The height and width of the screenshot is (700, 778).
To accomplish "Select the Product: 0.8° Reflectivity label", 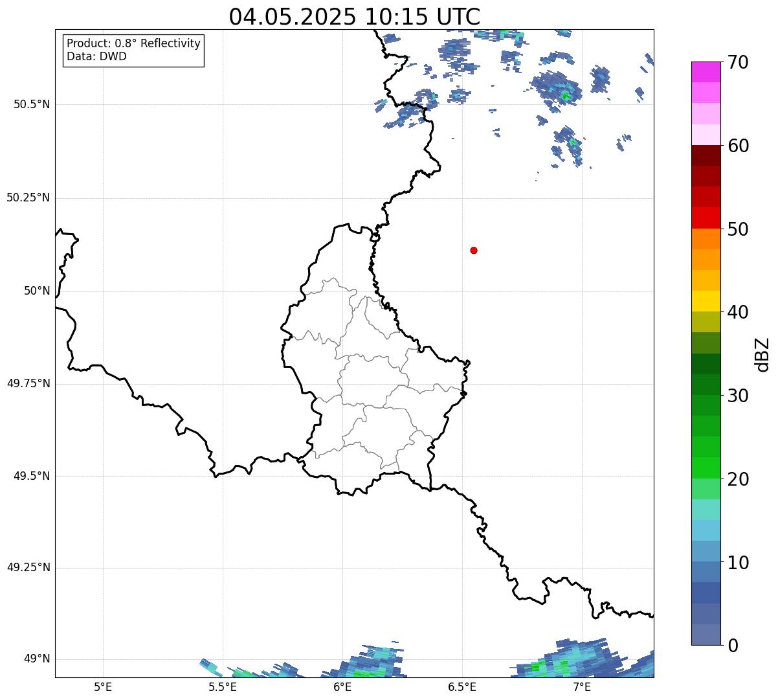I will [x=134, y=43].
